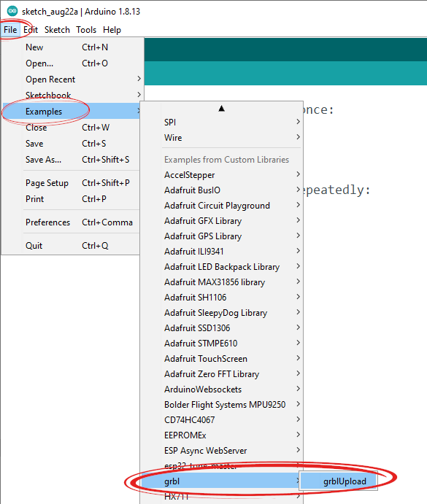Expand the AccelStepper examples

(x=221, y=175)
